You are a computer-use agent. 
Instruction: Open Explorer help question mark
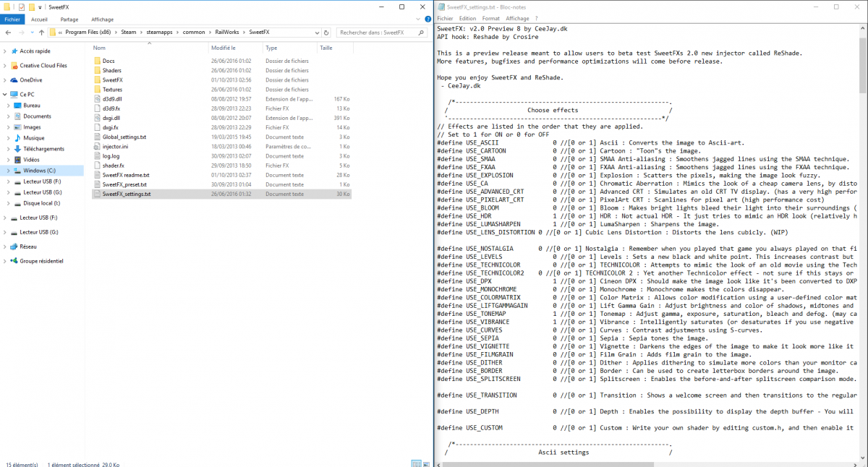pos(427,20)
